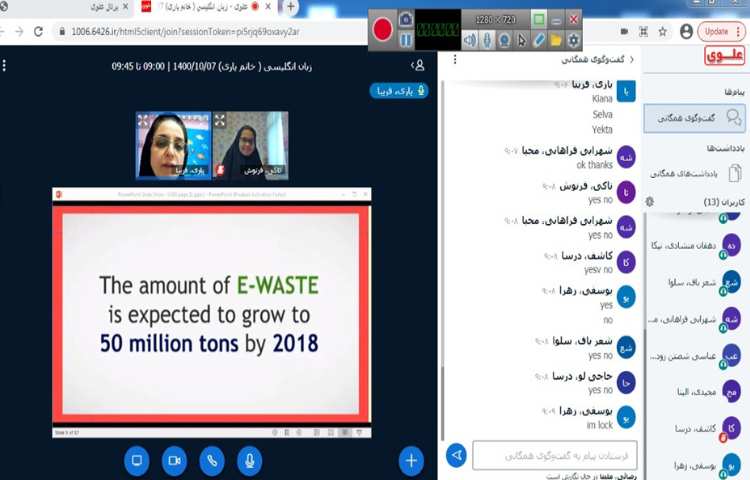
Task: Open chat options three-dot menu
Action: point(455,59)
